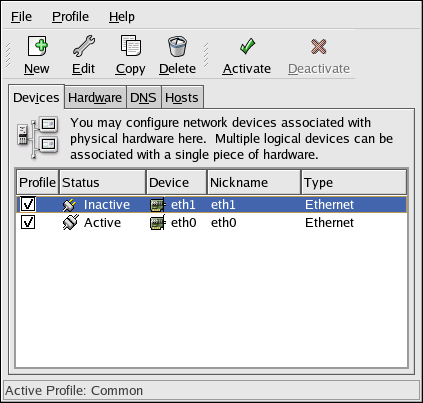
Task: Open the File menu
Action: click(21, 17)
